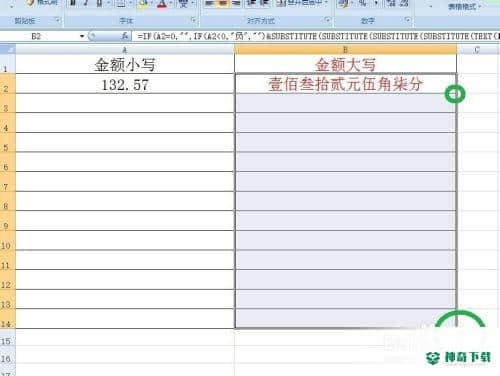Open the font color dropdown arrow
Screen dimensions: 500x376
coord(171,3)
